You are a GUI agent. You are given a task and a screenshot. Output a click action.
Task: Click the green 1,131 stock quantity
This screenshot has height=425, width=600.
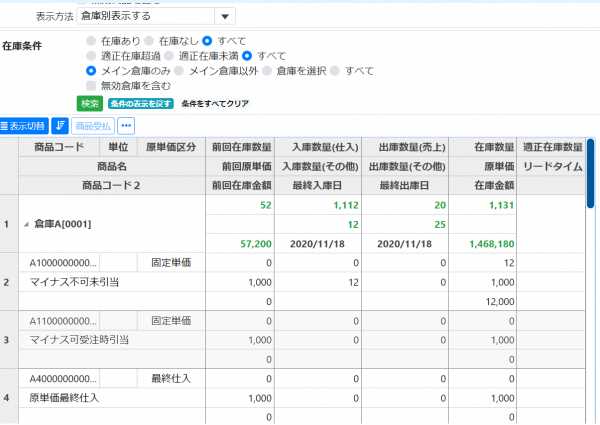(x=501, y=205)
